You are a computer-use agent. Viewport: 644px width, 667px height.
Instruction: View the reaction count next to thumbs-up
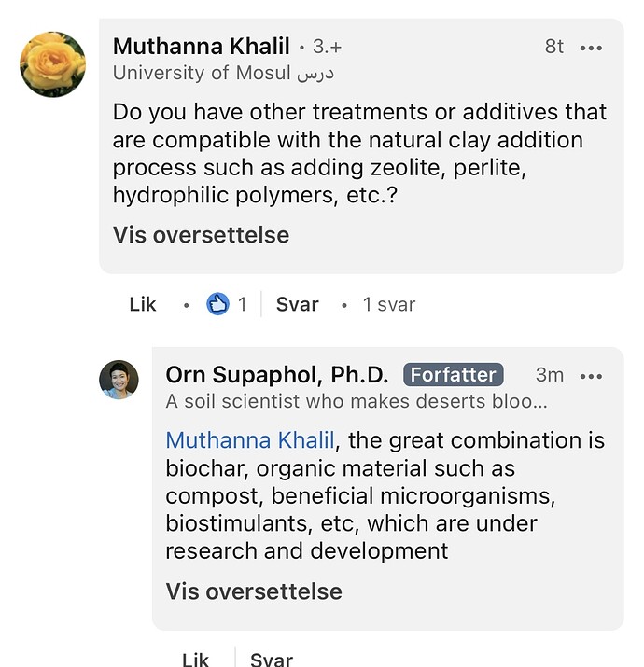[x=242, y=304]
